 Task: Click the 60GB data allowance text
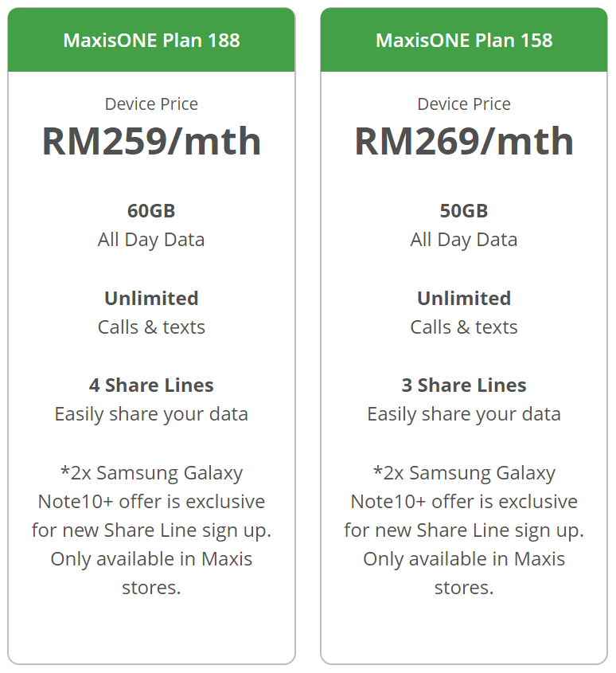pyautogui.click(x=151, y=211)
